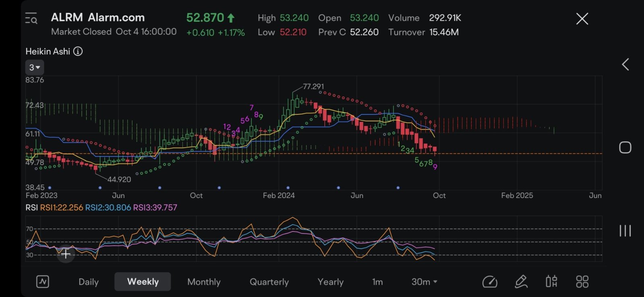Open the stock search list icon

click(x=31, y=19)
